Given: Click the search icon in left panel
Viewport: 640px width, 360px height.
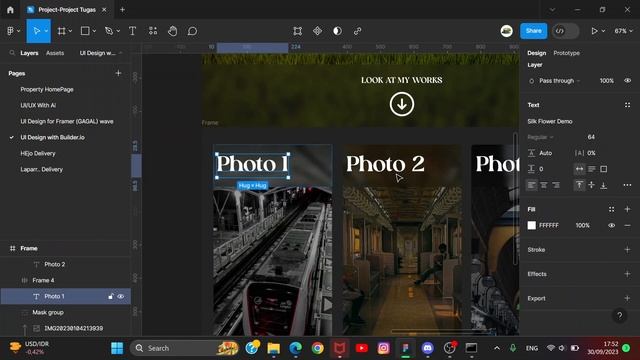Looking at the screenshot, I should point(12,53).
